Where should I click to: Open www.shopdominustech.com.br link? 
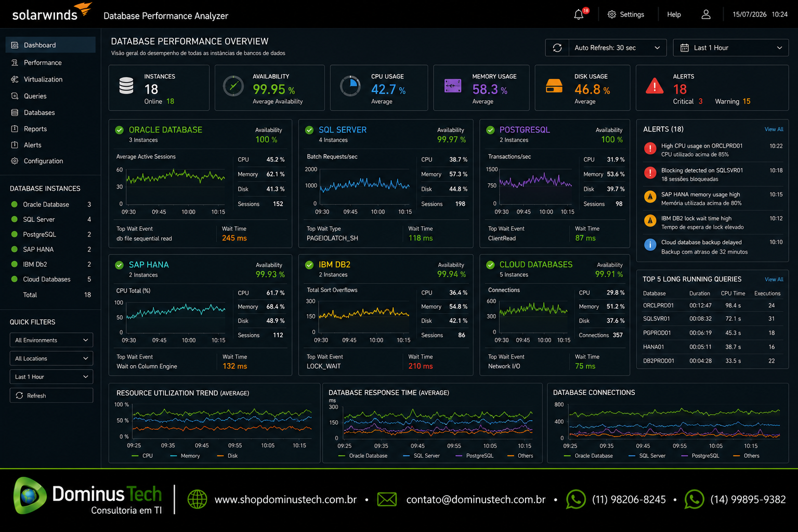tap(285, 500)
